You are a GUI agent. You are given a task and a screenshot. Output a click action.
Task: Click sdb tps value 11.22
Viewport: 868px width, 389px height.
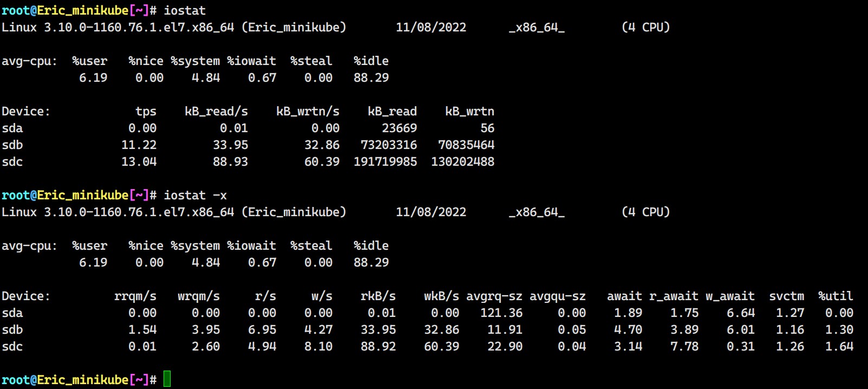[139, 145]
